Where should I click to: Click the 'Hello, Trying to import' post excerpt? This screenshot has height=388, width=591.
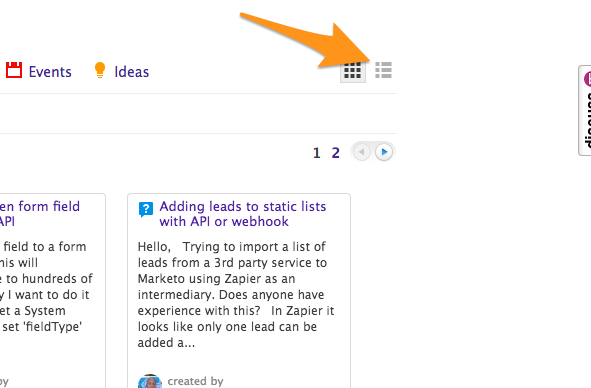236,294
